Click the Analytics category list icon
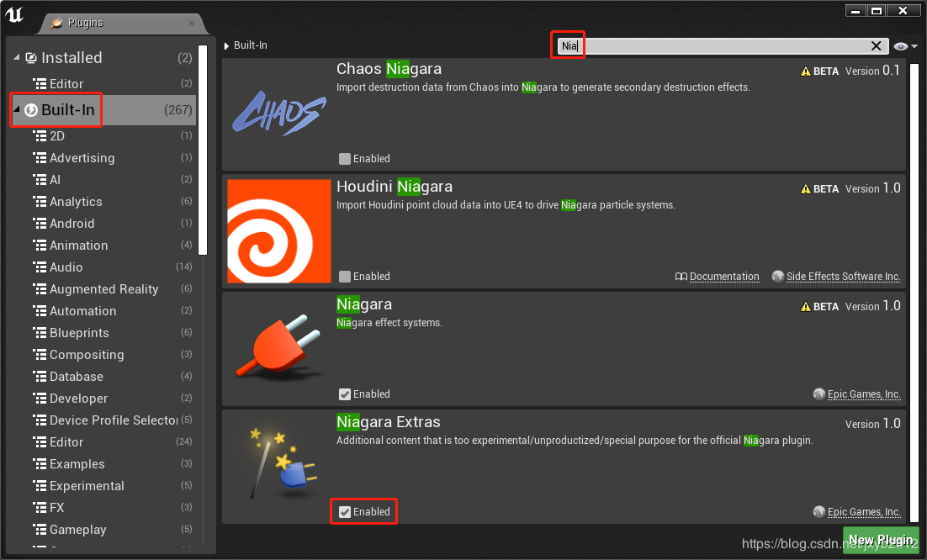Viewport: 927px width, 560px height. click(x=40, y=202)
